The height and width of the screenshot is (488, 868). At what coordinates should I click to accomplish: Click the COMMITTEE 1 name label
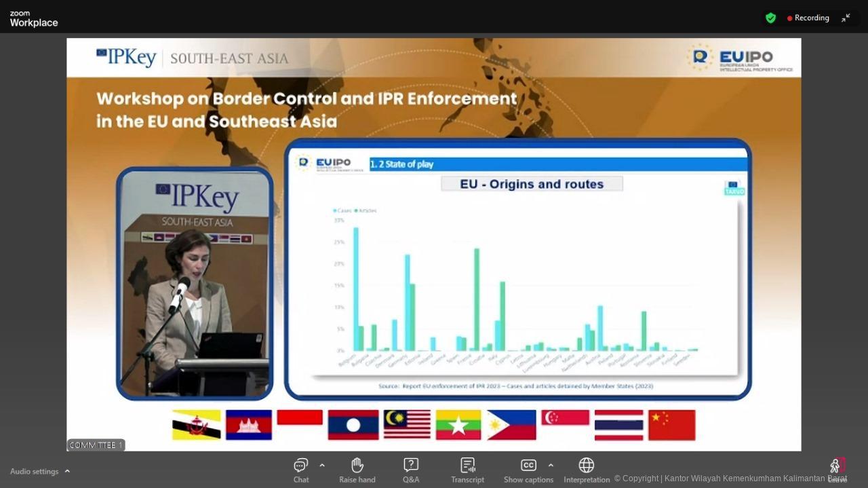pyautogui.click(x=96, y=445)
